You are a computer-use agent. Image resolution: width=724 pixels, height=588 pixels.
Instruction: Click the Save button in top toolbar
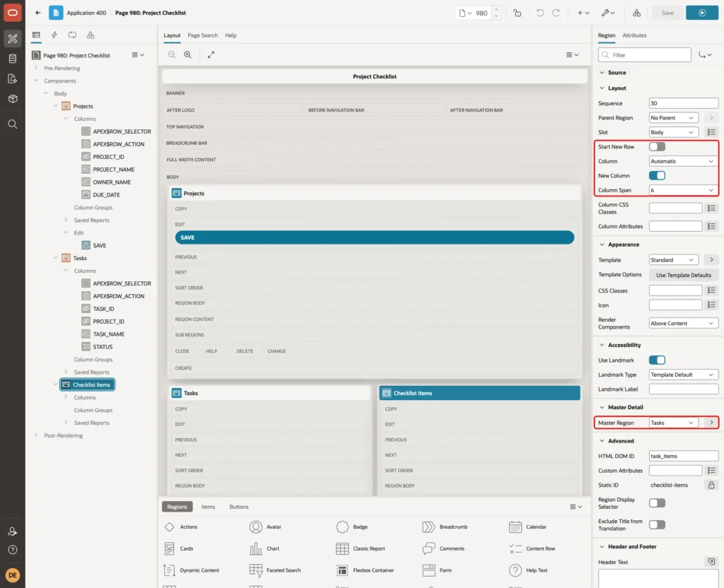point(667,13)
